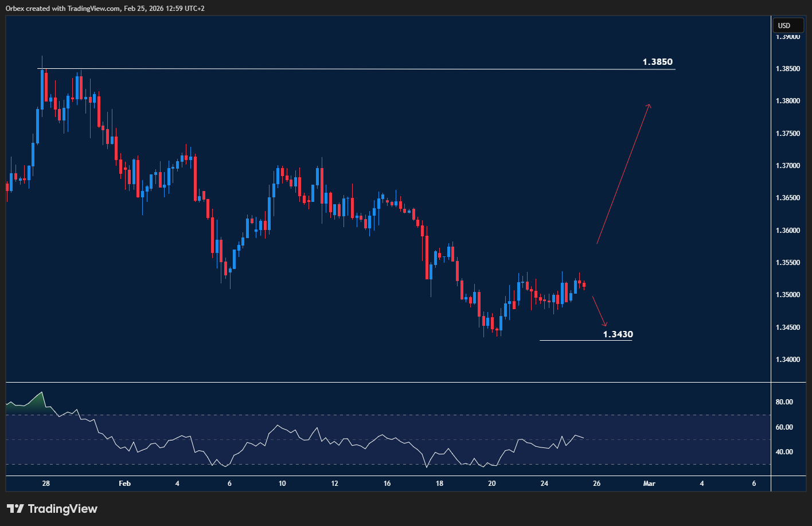Screen dimensions: 812x526
Task: Select the Feb label on the time axis
Action: tap(124, 484)
